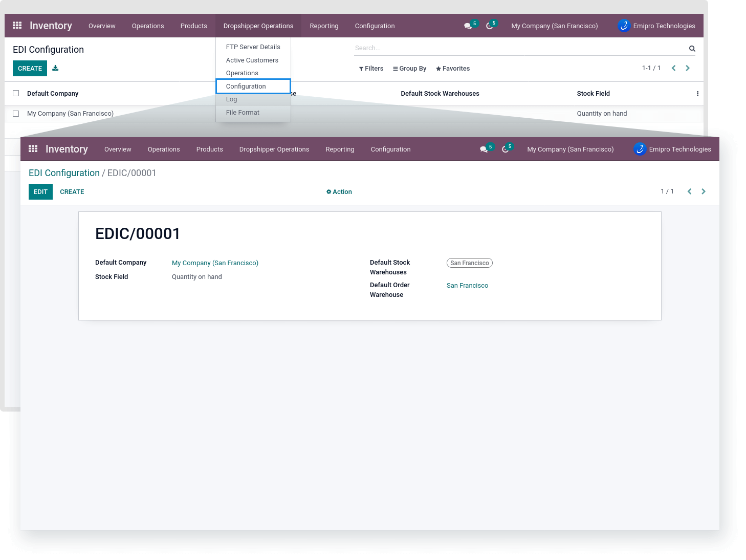The width and height of the screenshot is (746, 560).
Task: Open the apps grid icon in front window
Action: [33, 148]
